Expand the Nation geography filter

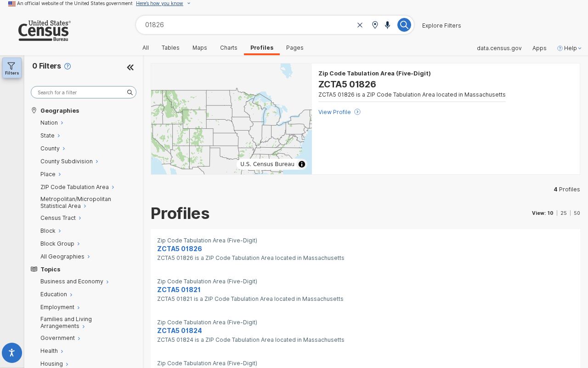[x=51, y=123]
